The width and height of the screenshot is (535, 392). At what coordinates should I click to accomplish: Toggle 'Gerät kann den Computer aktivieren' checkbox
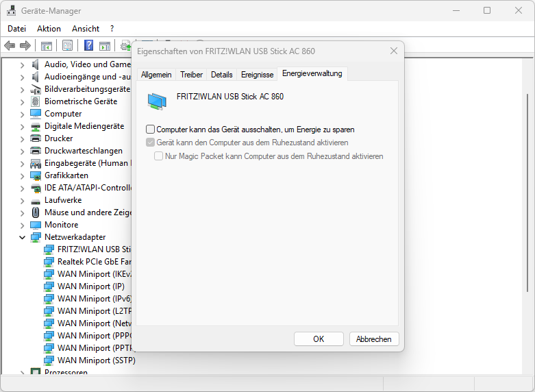[x=150, y=143]
